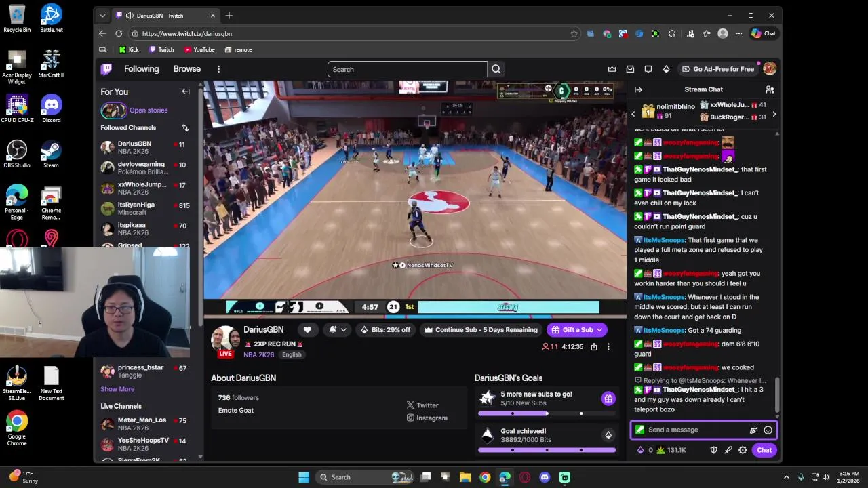Click Open stories link
Viewport: 868px width, 488px height.
149,110
